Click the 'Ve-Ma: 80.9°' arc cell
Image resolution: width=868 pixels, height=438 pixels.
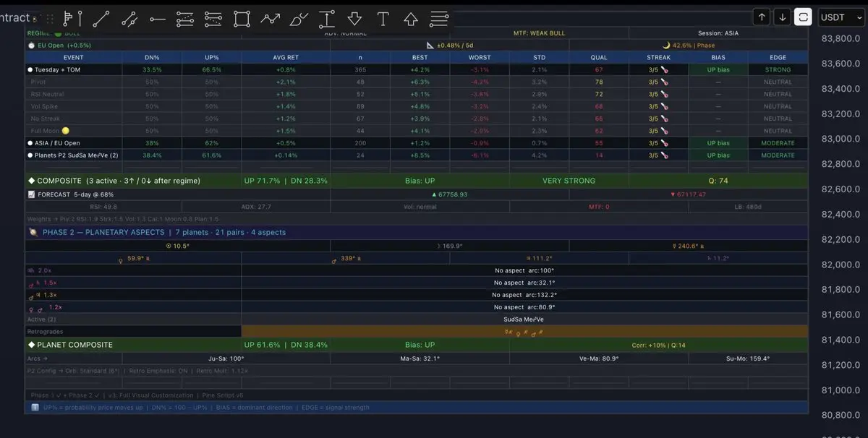tap(599, 358)
